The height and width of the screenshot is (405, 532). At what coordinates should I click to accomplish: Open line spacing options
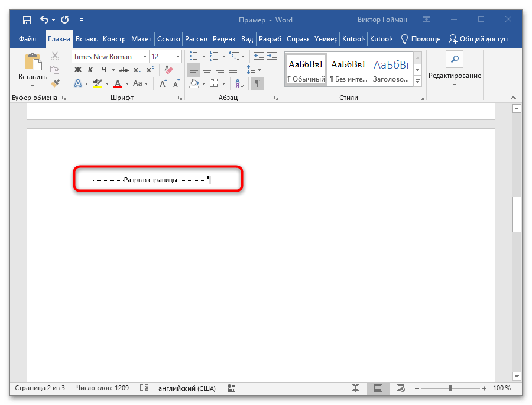tap(254, 70)
